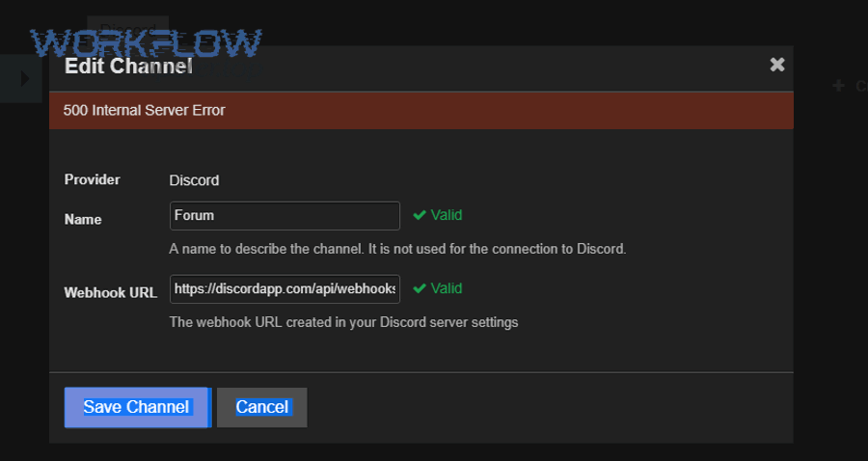Click the Webhook URL help text below the input
This screenshot has width=868, height=461.
pyautogui.click(x=343, y=322)
